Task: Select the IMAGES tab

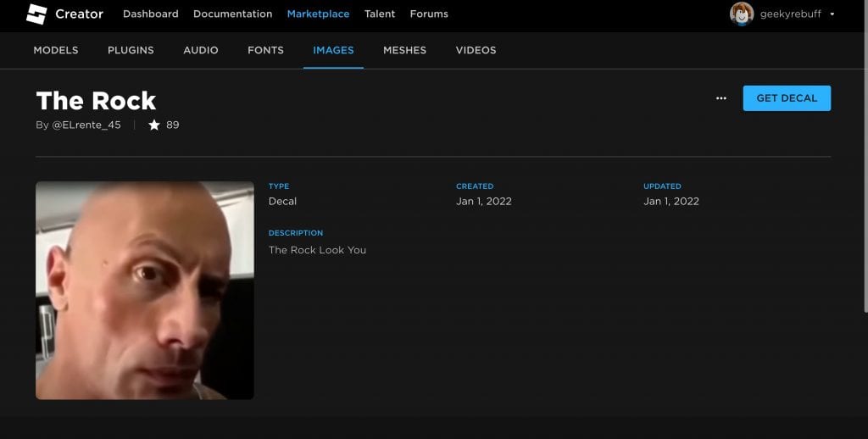Action: tap(333, 50)
